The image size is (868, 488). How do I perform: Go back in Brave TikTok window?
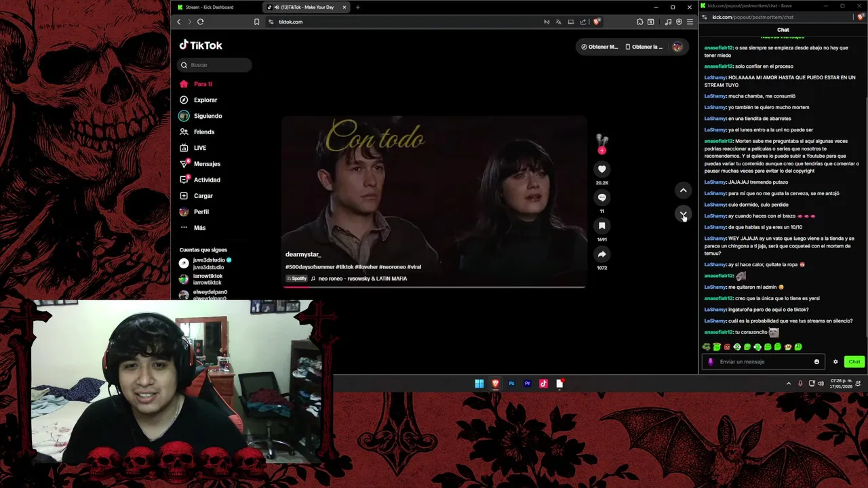click(179, 22)
